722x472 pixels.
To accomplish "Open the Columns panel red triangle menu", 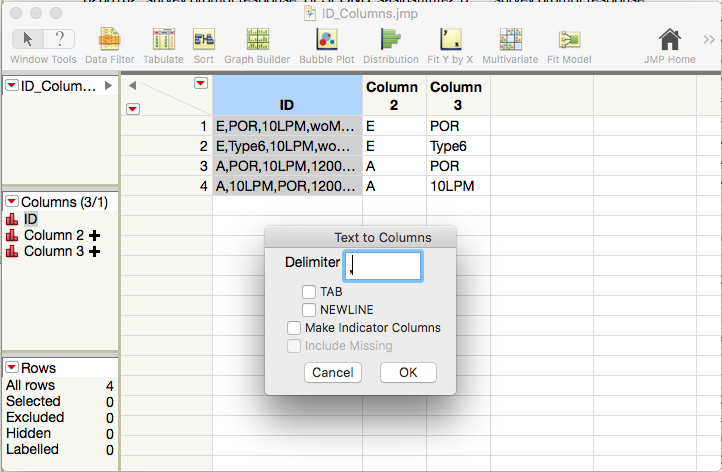I will pos(12,202).
